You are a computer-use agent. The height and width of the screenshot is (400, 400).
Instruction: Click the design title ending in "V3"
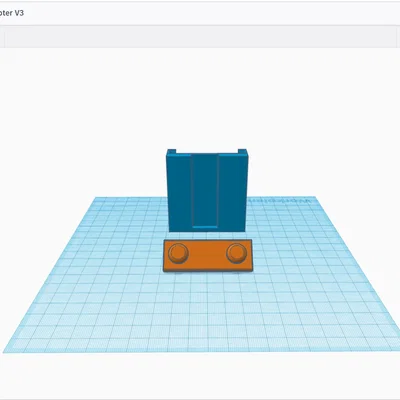pos(12,13)
